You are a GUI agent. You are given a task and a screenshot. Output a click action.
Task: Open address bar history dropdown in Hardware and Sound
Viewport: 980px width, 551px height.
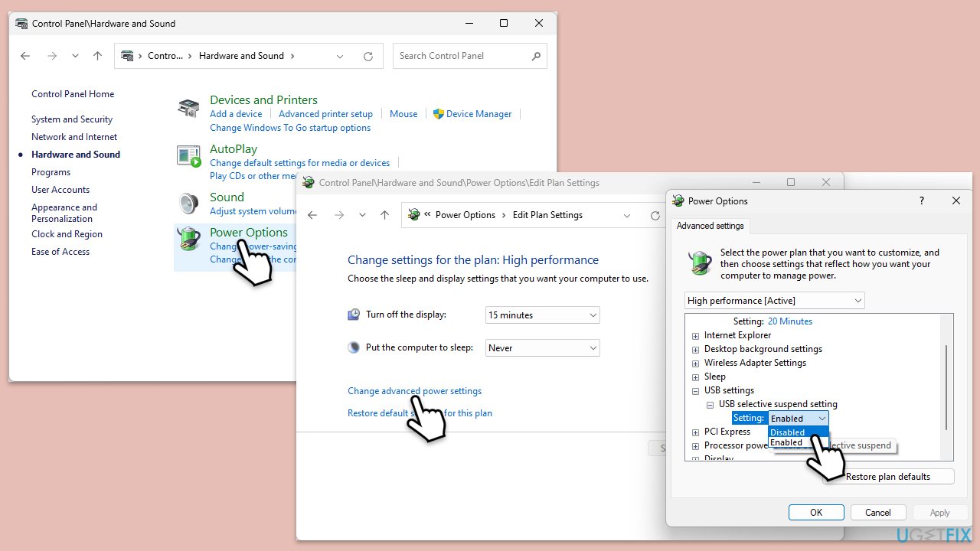340,56
